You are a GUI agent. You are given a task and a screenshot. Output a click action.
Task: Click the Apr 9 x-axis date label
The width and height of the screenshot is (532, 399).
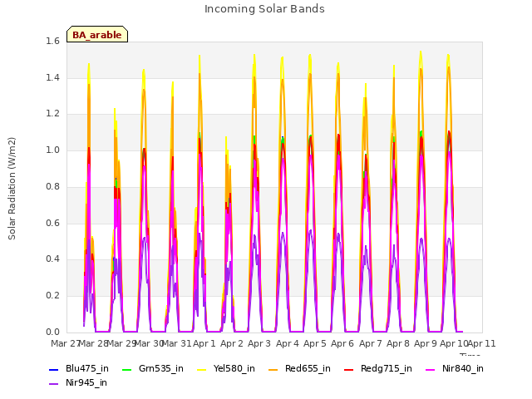[426, 343]
